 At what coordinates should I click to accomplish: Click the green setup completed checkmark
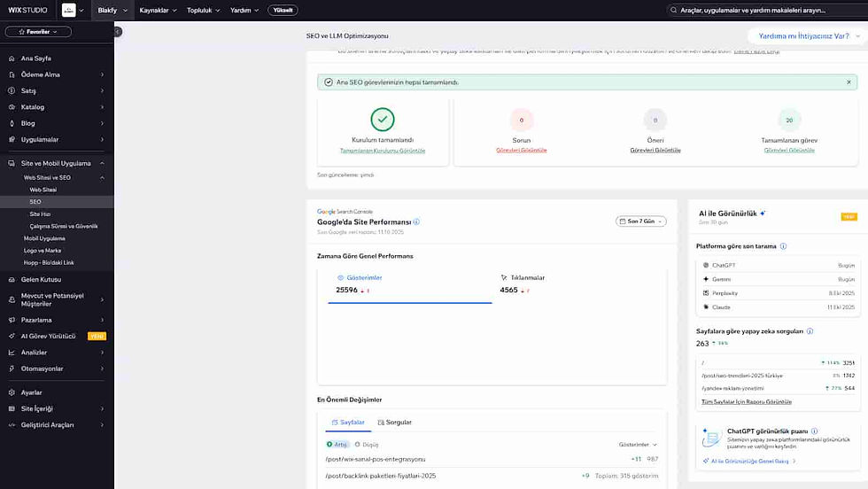(x=383, y=119)
